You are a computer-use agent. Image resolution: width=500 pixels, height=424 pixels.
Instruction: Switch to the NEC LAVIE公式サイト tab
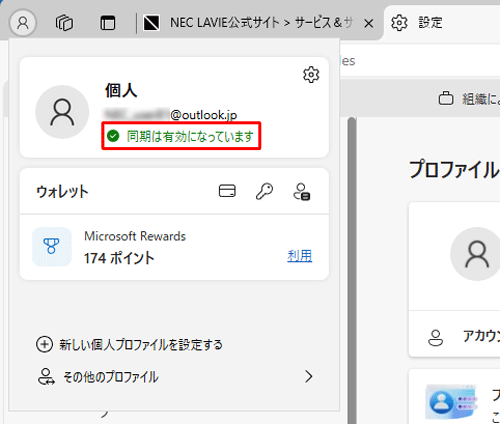point(248,23)
